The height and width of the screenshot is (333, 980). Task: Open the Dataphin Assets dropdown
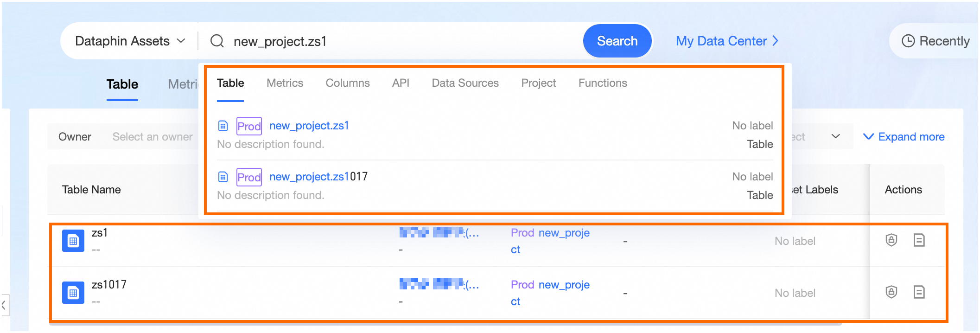(x=130, y=41)
